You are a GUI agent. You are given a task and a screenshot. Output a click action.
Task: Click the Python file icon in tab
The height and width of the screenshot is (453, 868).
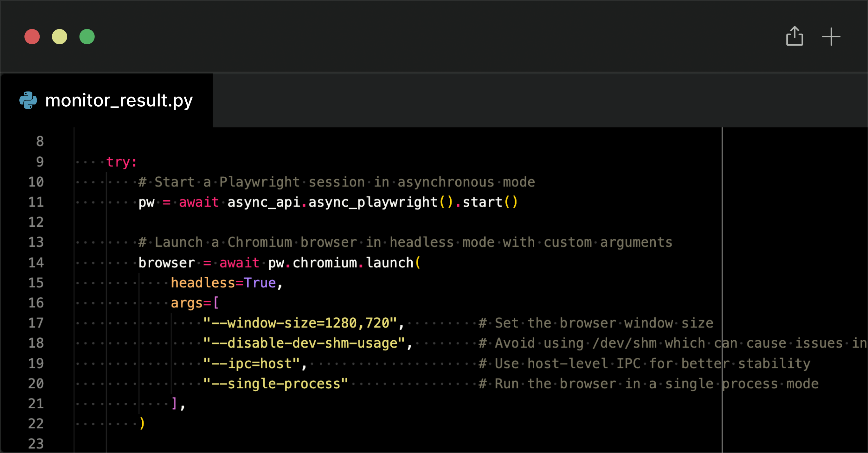(28, 100)
